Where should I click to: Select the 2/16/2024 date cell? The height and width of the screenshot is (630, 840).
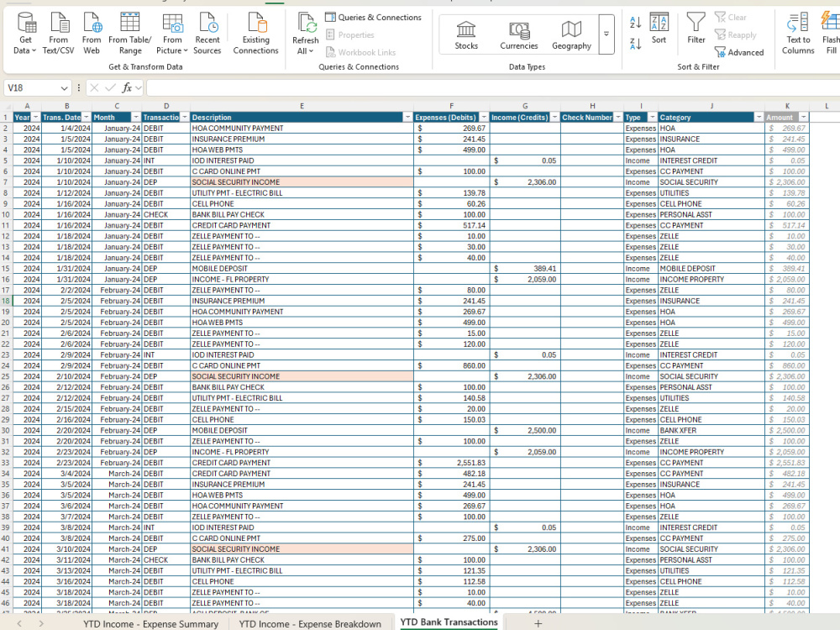(67, 420)
